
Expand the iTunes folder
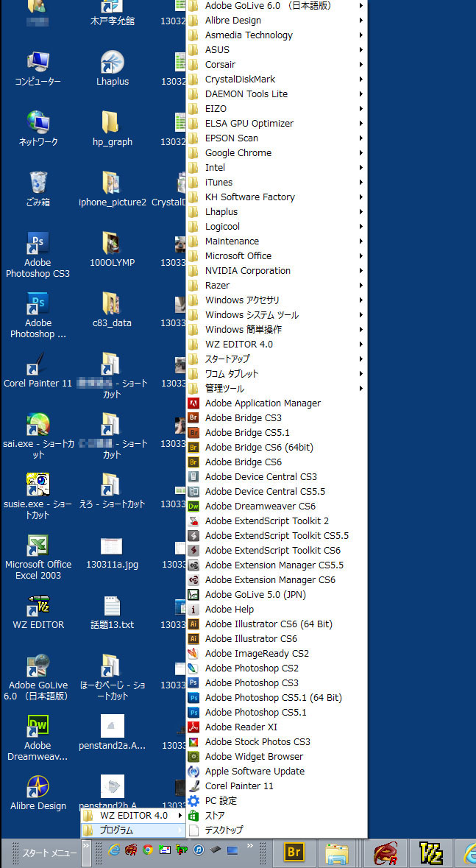[277, 182]
